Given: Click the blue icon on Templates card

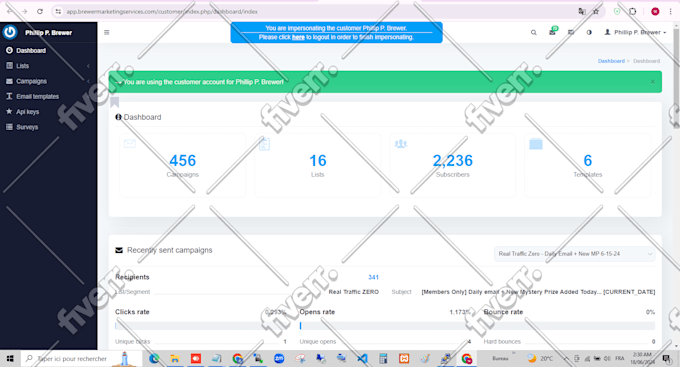Looking at the screenshot, I should pos(536,144).
